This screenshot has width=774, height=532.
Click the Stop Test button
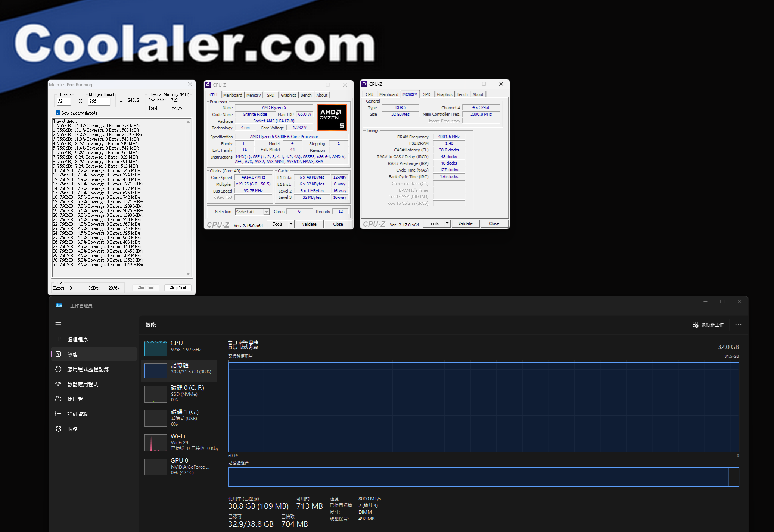tap(178, 288)
